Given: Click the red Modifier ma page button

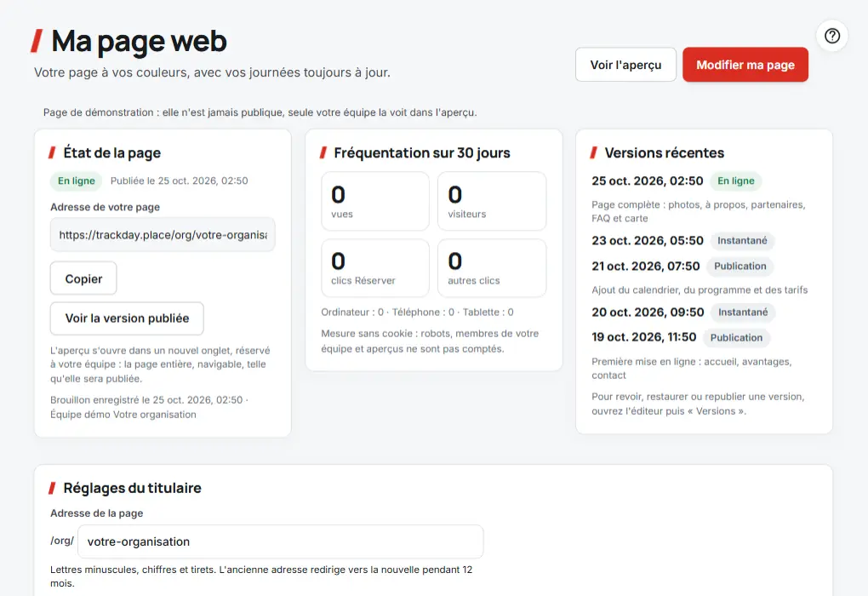Looking at the screenshot, I should [x=745, y=65].
